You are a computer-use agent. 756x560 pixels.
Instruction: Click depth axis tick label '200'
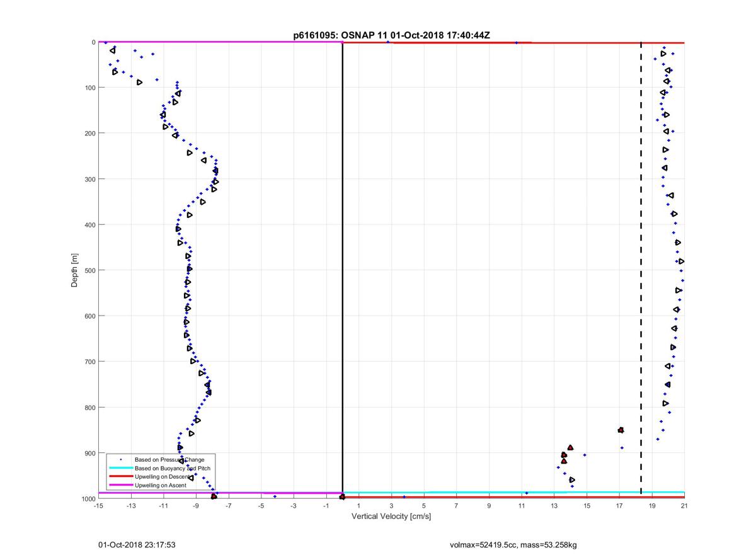(x=90, y=134)
